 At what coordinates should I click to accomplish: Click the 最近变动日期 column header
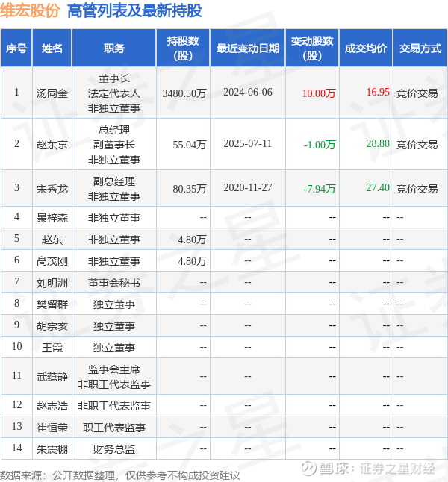tap(248, 48)
